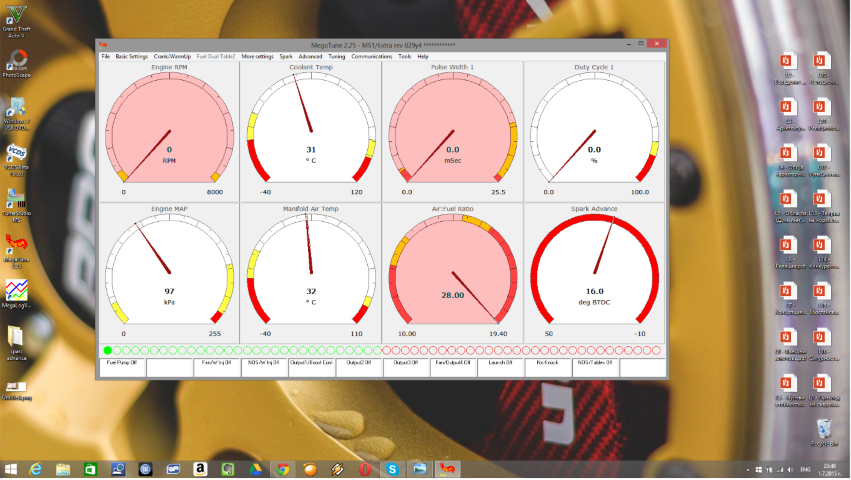
Task: Expand the Tuning menu
Action: pos(337,57)
